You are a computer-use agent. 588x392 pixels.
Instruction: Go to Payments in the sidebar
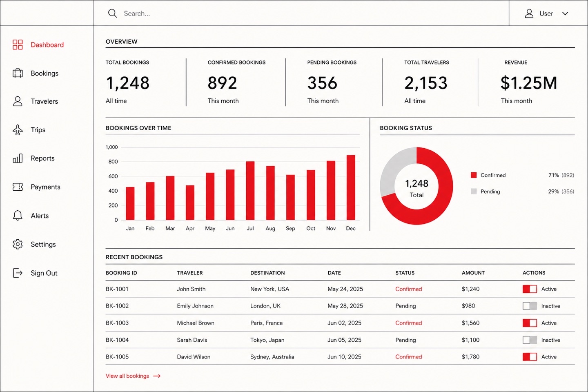click(37, 187)
